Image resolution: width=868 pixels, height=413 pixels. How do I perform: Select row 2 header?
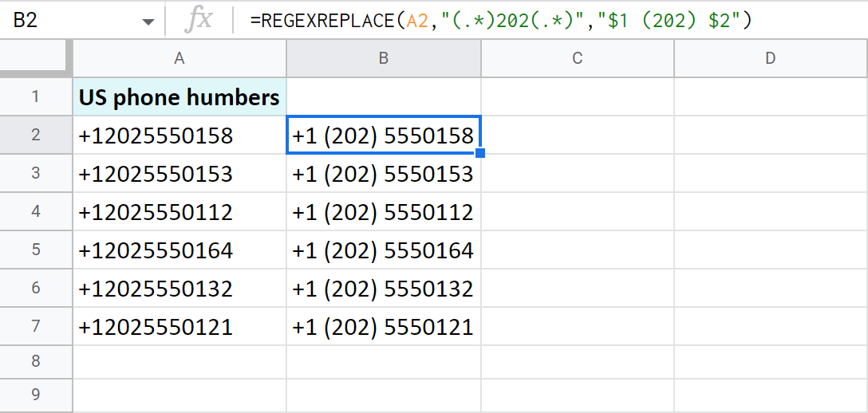tap(36, 135)
